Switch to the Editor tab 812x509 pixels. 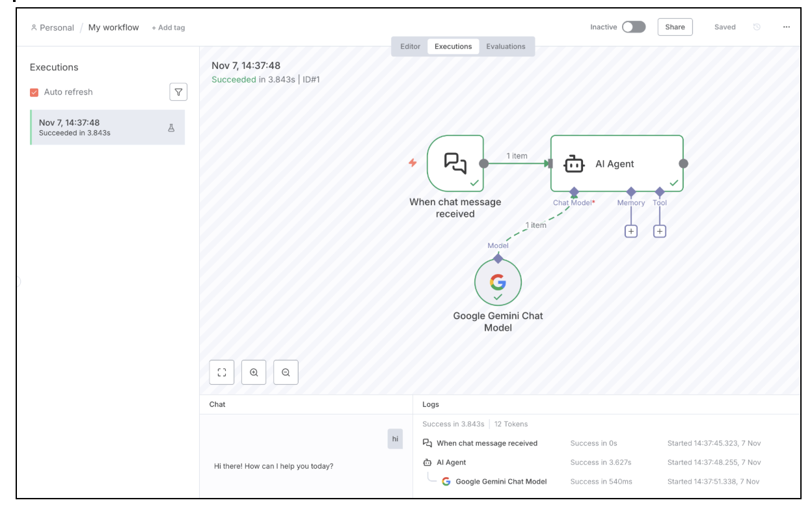411,46
